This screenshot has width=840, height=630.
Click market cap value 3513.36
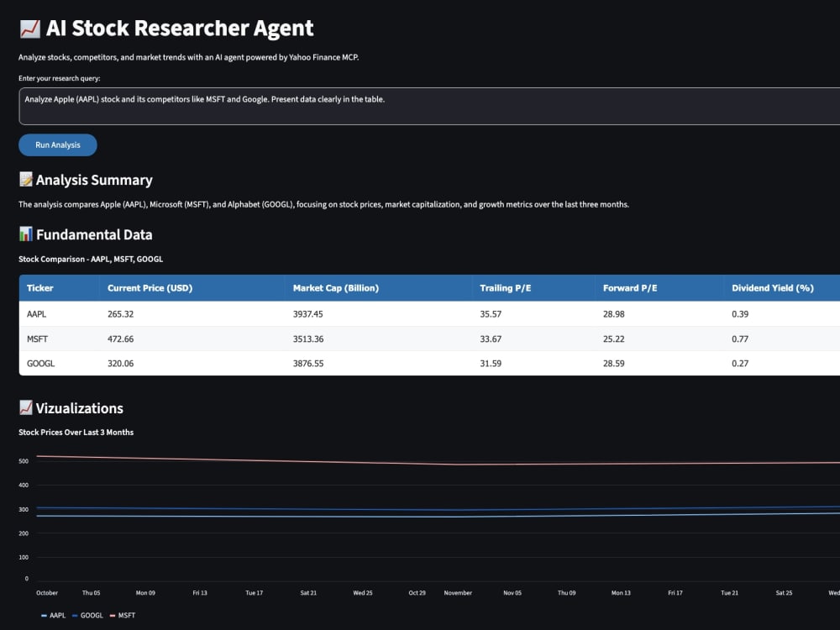click(308, 339)
